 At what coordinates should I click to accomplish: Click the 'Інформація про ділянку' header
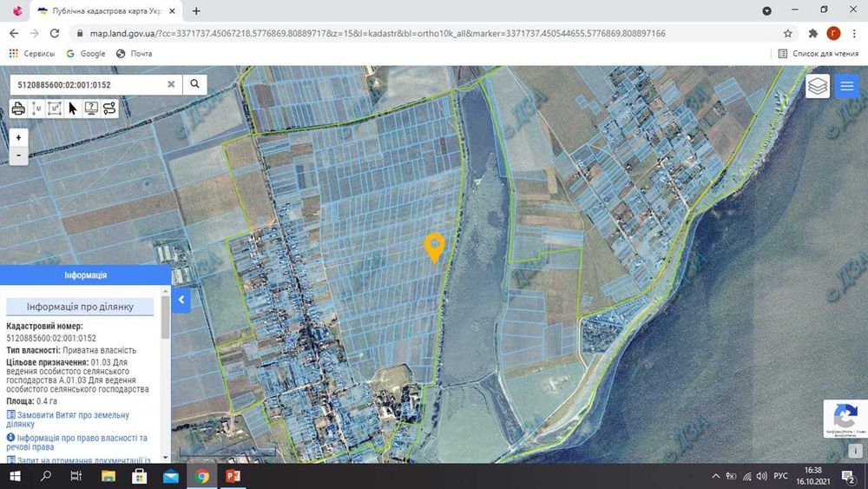[x=80, y=307]
